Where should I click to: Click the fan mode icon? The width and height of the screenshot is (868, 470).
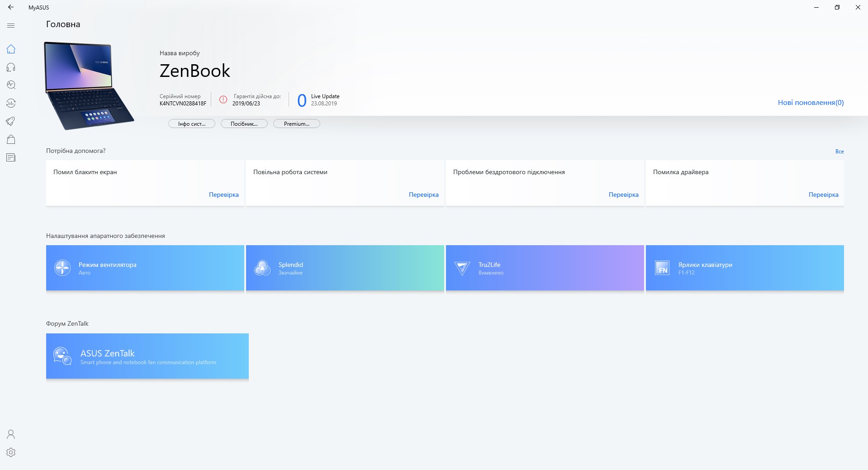pos(62,268)
